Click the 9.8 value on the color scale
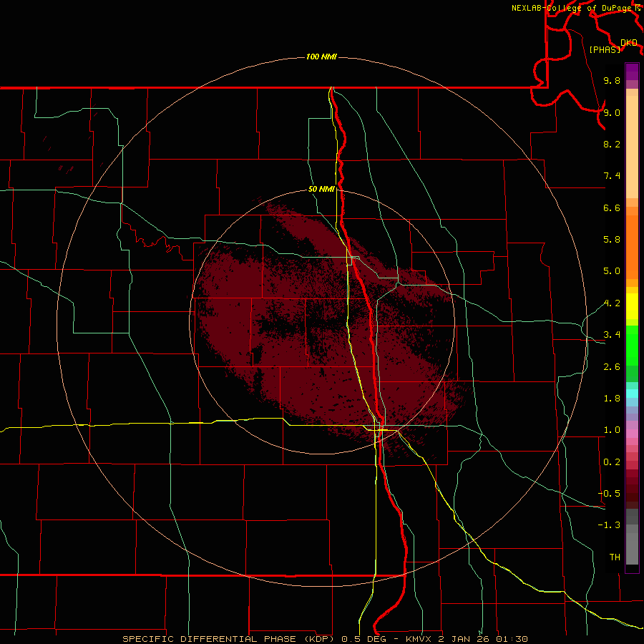 pos(612,80)
